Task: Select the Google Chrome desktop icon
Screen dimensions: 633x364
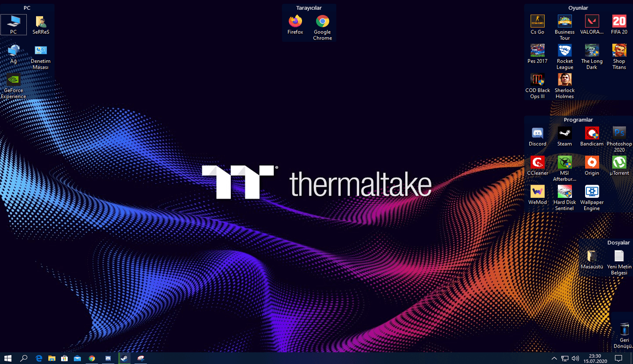Action: 323,28
